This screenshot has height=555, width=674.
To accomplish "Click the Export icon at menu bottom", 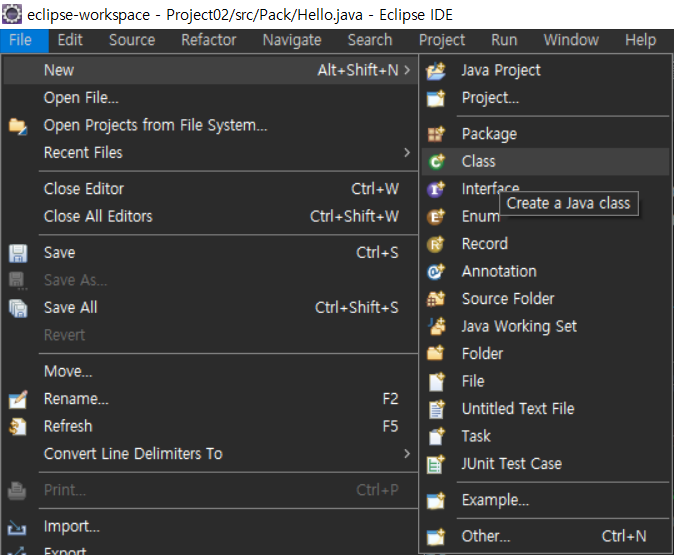I will pos(17,551).
